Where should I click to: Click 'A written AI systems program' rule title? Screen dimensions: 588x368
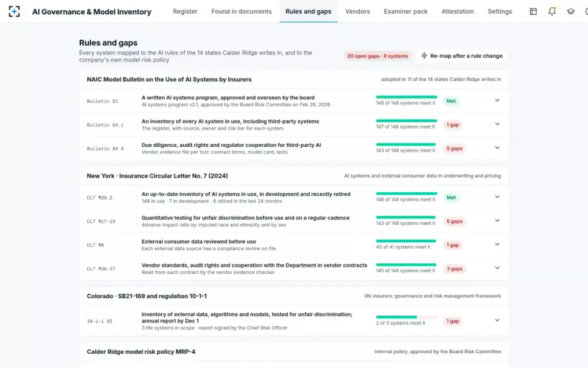(x=228, y=98)
